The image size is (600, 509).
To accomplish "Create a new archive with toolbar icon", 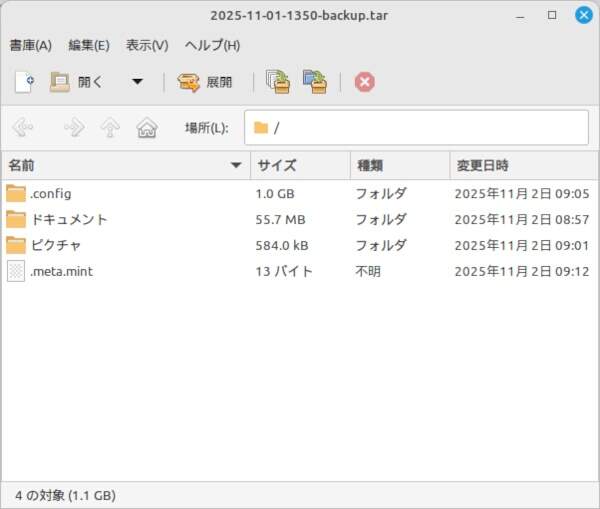I will click(24, 82).
